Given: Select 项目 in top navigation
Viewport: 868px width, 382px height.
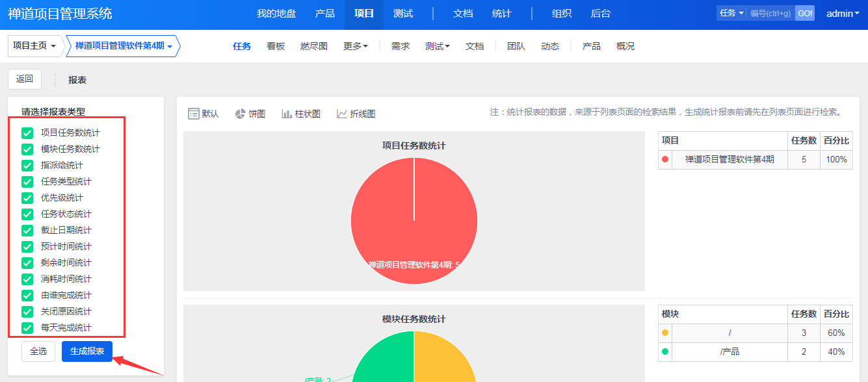Looking at the screenshot, I should click(x=364, y=13).
